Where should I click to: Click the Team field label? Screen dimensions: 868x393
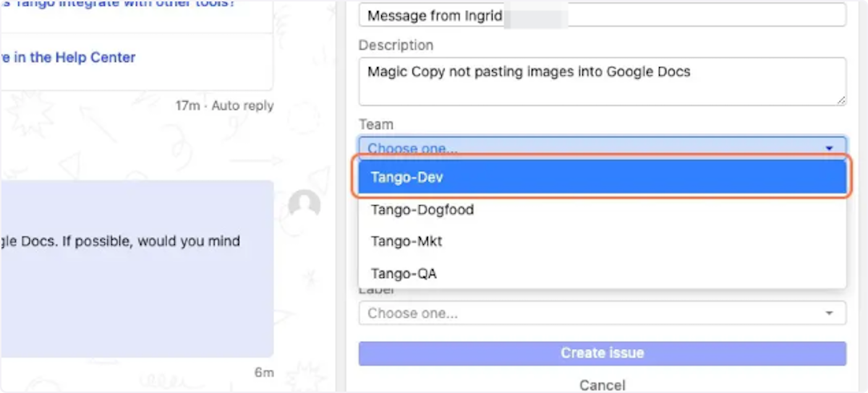[x=376, y=124]
